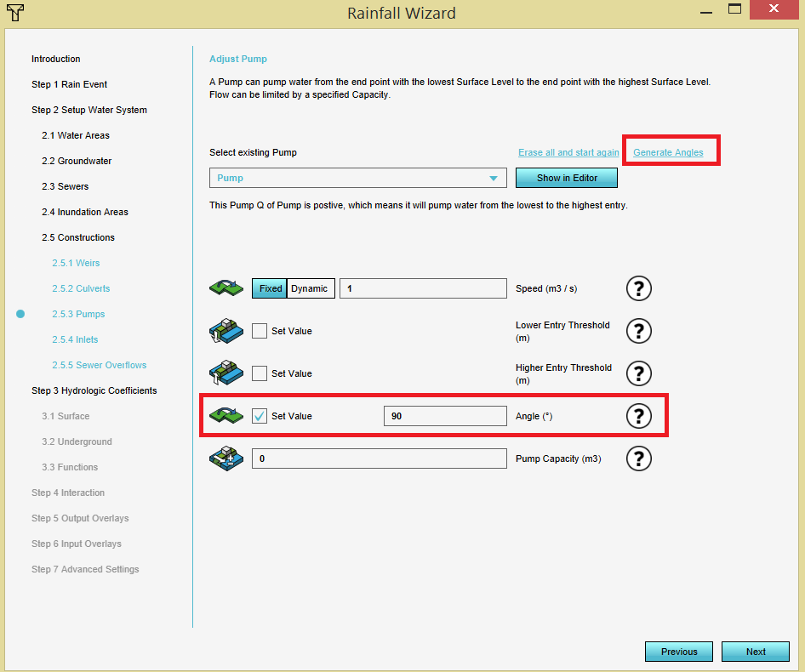Go to 2.5.1 Weirs step
The height and width of the screenshot is (672, 805).
(x=76, y=263)
